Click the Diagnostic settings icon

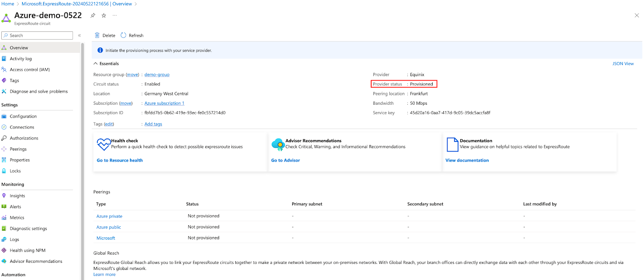point(4,228)
